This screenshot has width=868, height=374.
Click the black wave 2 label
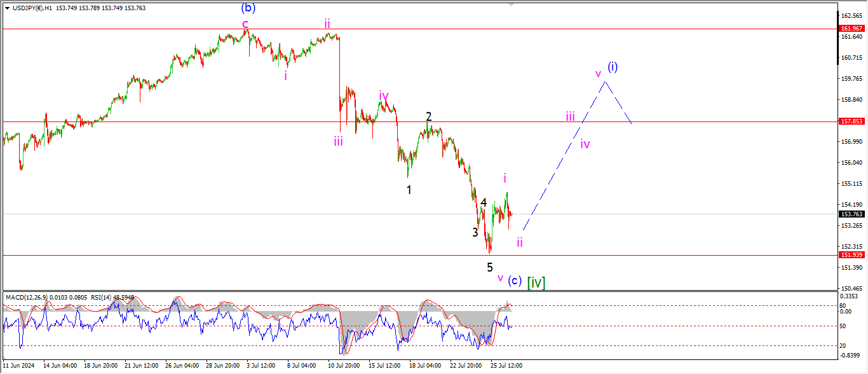point(429,117)
